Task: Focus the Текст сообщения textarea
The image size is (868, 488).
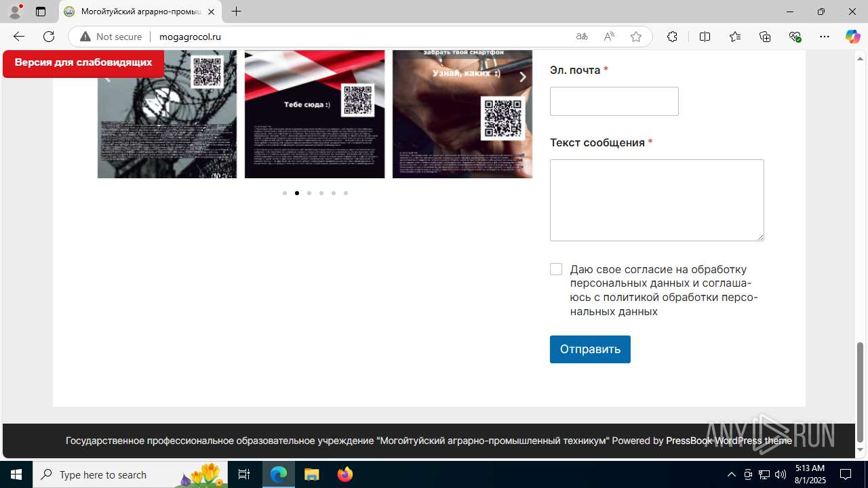Action: coord(657,200)
